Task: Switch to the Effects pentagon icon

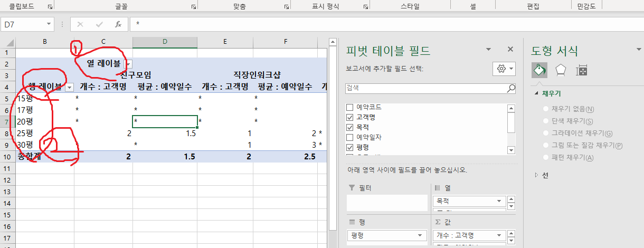Action: click(x=560, y=70)
